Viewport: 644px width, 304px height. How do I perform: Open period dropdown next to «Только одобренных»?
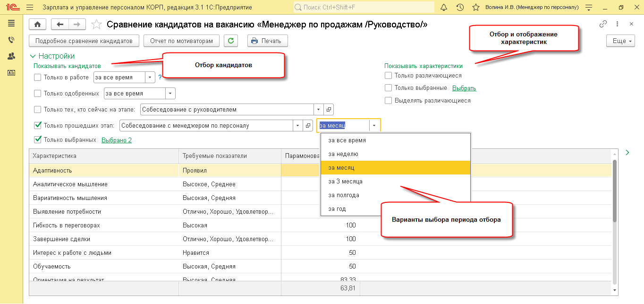170,93
